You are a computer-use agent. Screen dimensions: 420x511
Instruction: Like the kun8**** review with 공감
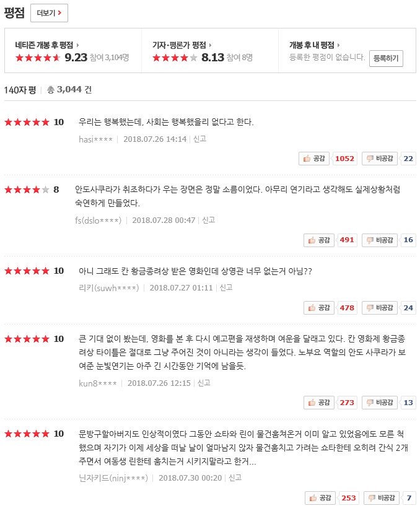tap(318, 403)
